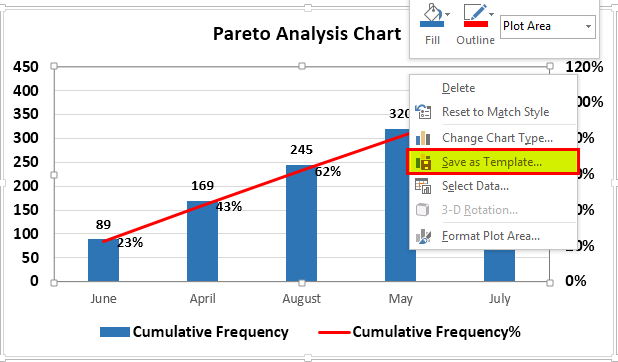The width and height of the screenshot is (618, 362).
Task: Click the 3-D Rotation cube icon
Action: tap(423, 210)
